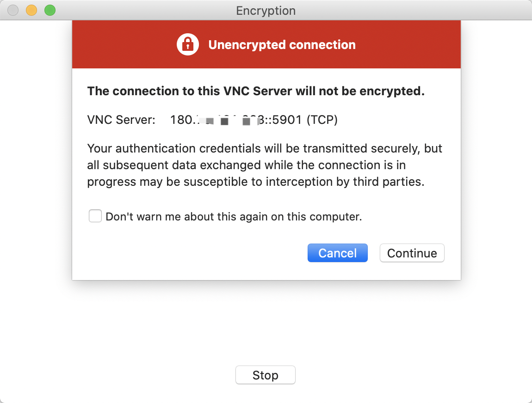Stop the connection with the Stop button
Image resolution: width=532 pixels, height=403 pixels.
(x=265, y=375)
